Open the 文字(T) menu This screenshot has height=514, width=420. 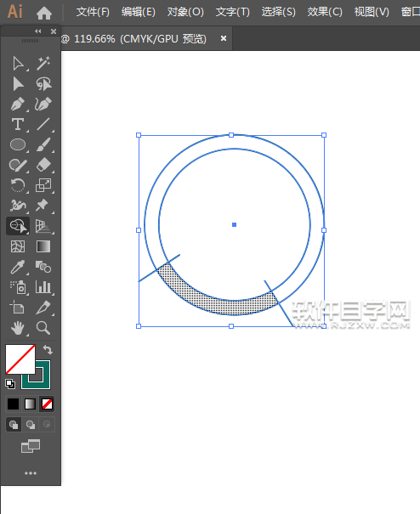pyautogui.click(x=233, y=12)
